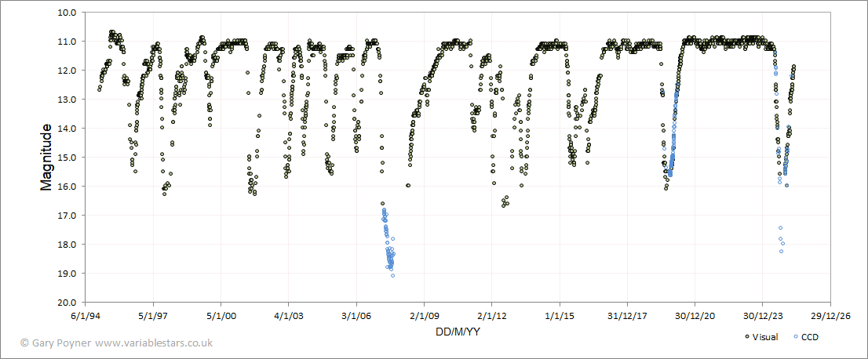Click the CCD legend entry
The height and width of the screenshot is (359, 868).
(805, 336)
